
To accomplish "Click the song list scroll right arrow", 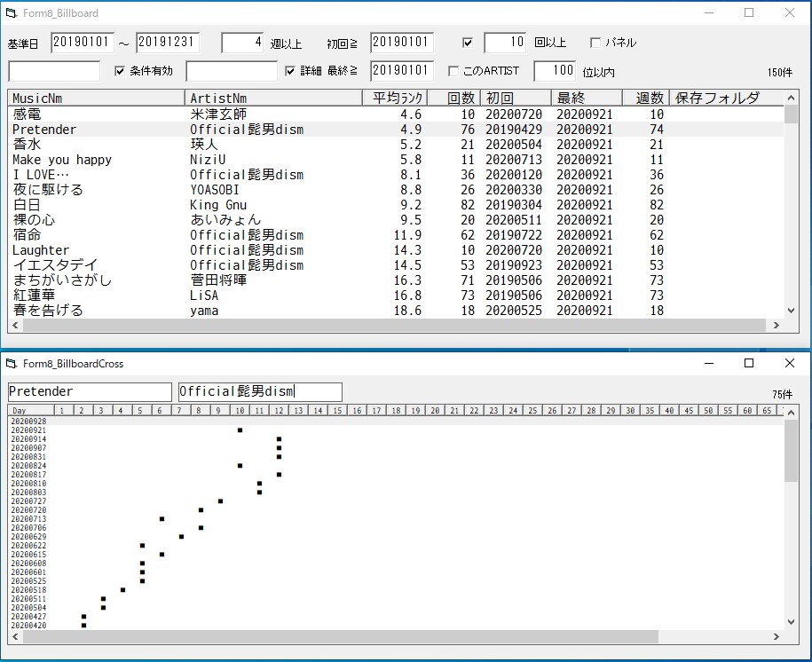I will point(776,326).
